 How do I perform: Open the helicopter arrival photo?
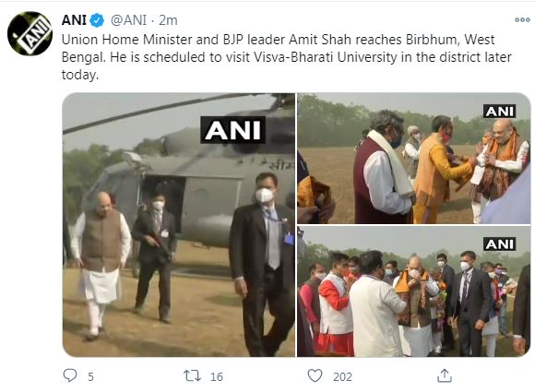(x=179, y=225)
